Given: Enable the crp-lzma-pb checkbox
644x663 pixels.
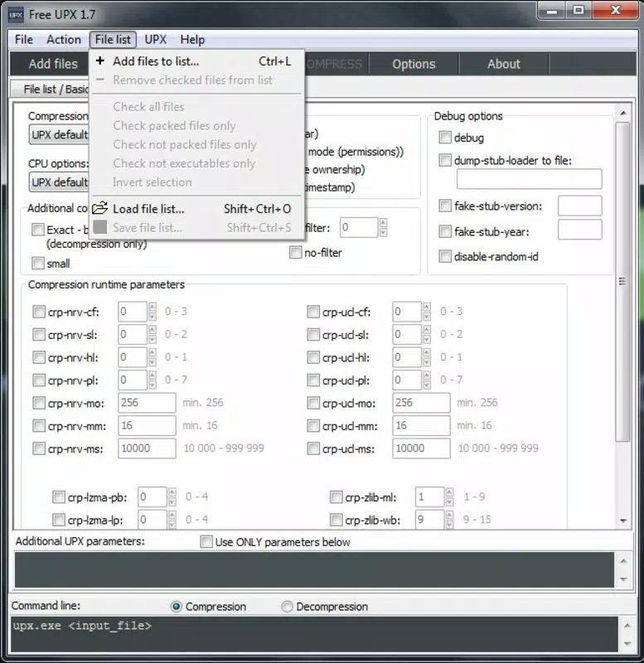Looking at the screenshot, I should (58, 496).
